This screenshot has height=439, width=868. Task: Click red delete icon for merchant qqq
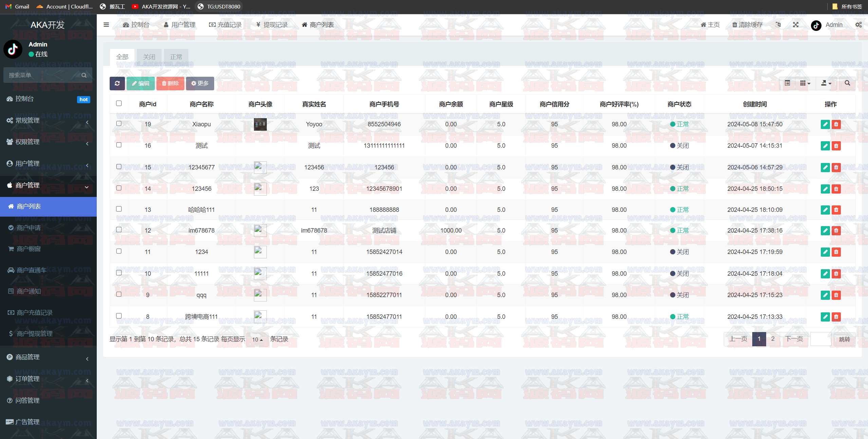coord(836,295)
